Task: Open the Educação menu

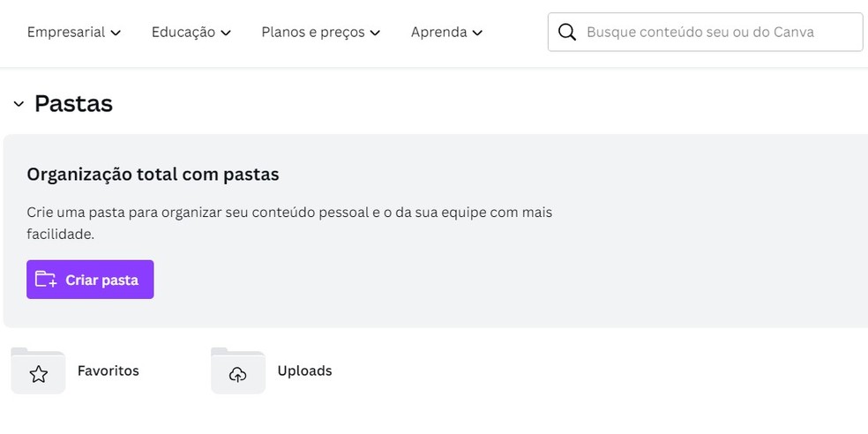Action: click(191, 32)
